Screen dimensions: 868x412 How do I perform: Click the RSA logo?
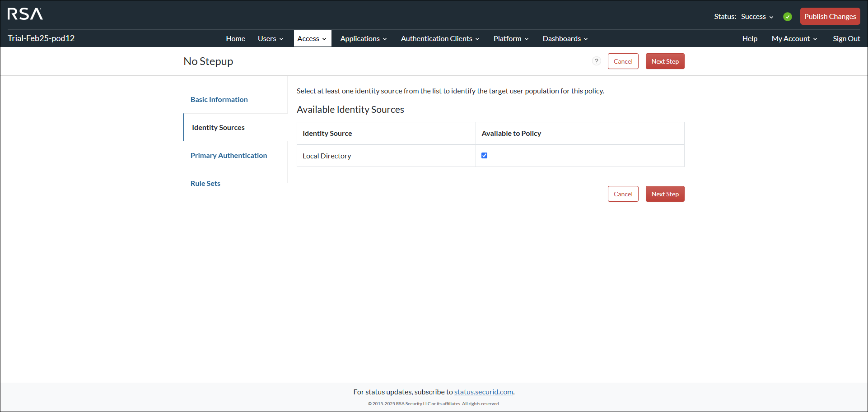[x=25, y=14]
